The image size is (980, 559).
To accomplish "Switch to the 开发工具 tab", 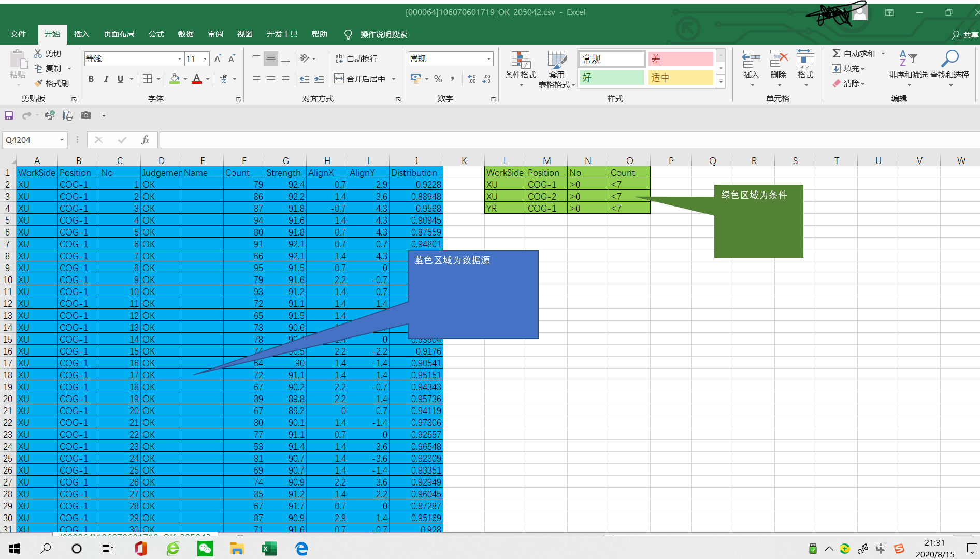I will (x=282, y=34).
